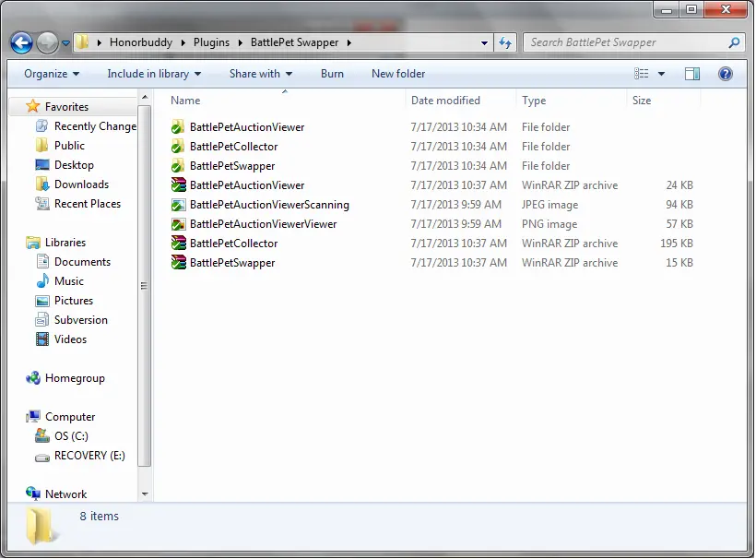Sort by the Type column header
This screenshot has height=559, width=756.
tap(534, 101)
